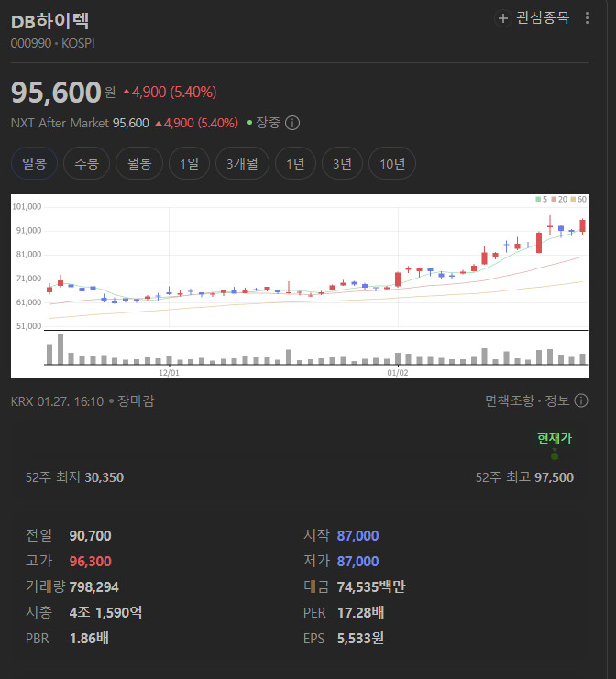This screenshot has height=679, width=616.
Task: Click the 시총 4조 1,590억 value
Action: [x=105, y=613]
